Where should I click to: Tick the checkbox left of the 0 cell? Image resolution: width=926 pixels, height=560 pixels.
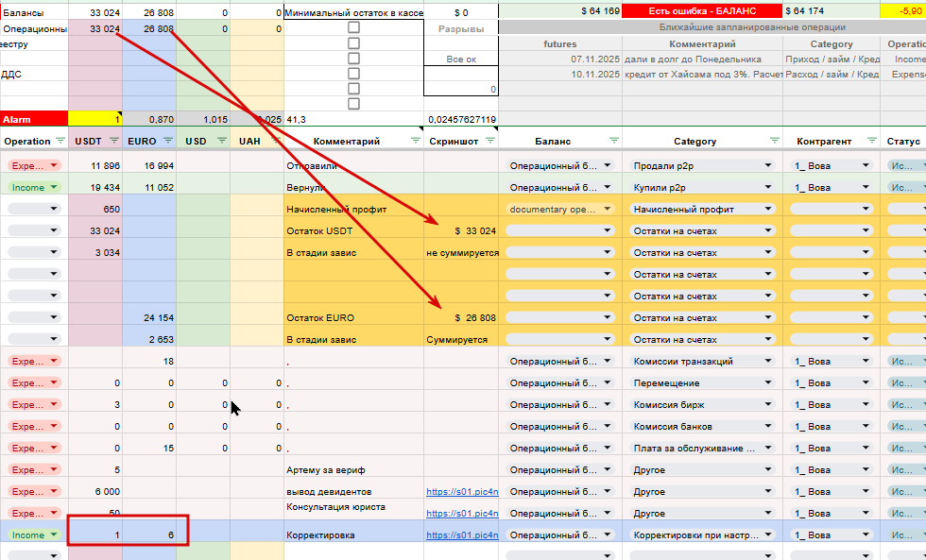pyautogui.click(x=353, y=89)
